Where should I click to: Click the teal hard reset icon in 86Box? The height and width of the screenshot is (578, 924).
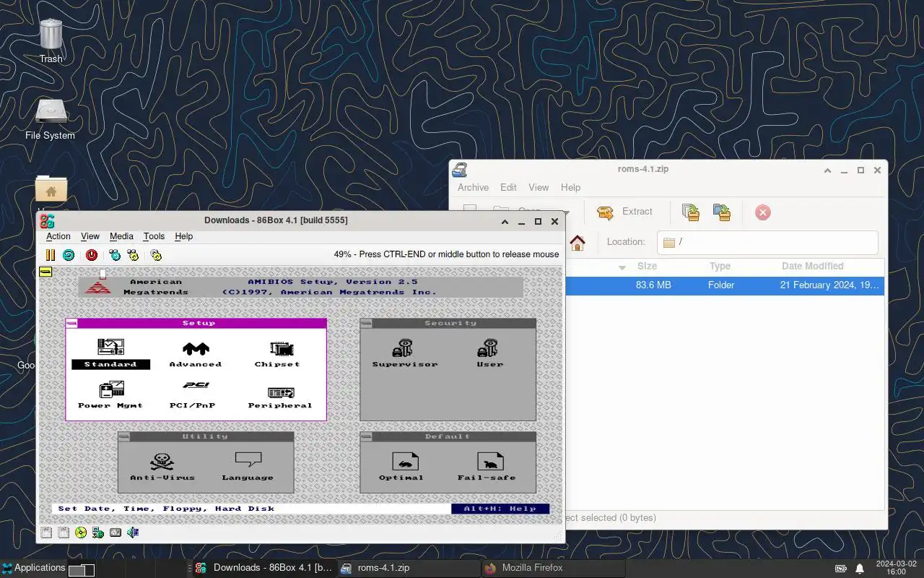69,254
